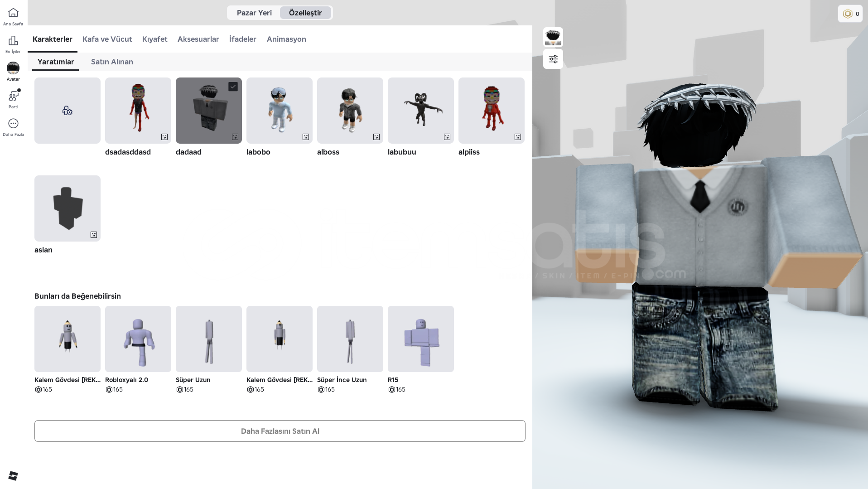Click the alboss outfit name
The image size is (868, 489).
click(328, 152)
